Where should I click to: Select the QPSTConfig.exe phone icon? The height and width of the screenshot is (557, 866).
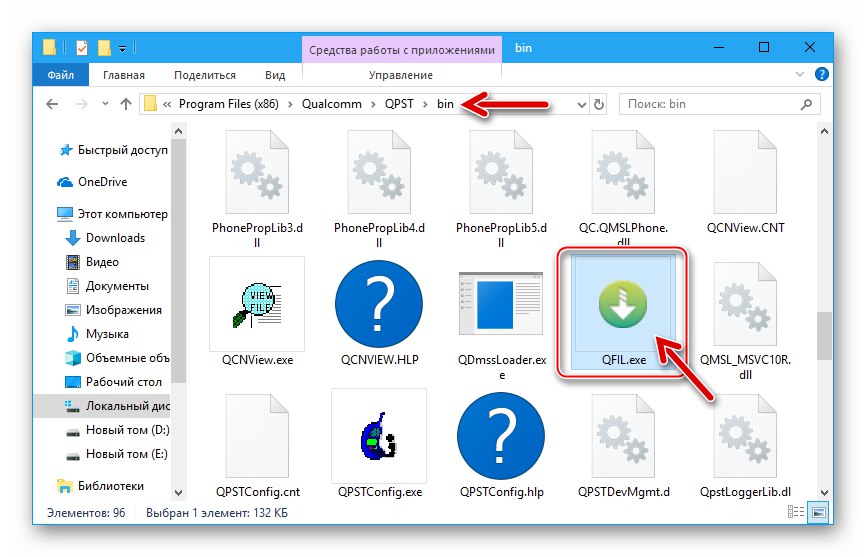click(x=379, y=436)
